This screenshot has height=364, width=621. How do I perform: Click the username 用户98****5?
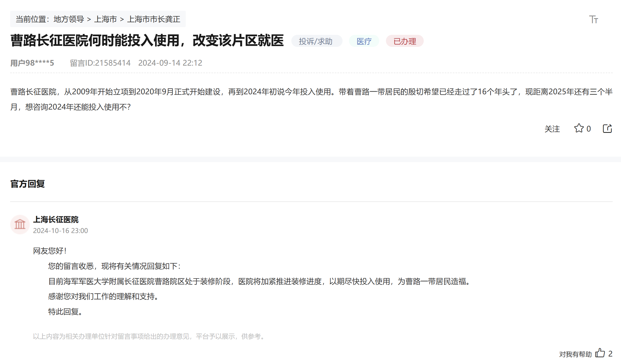32,63
